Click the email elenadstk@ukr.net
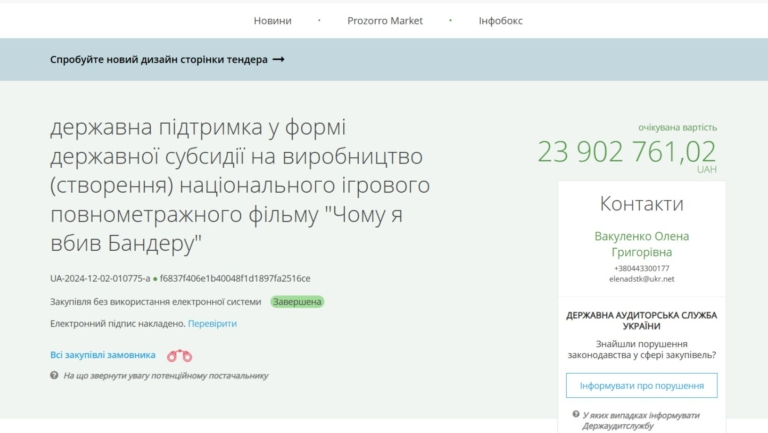Viewport: 768px width, 433px height. tap(641, 279)
